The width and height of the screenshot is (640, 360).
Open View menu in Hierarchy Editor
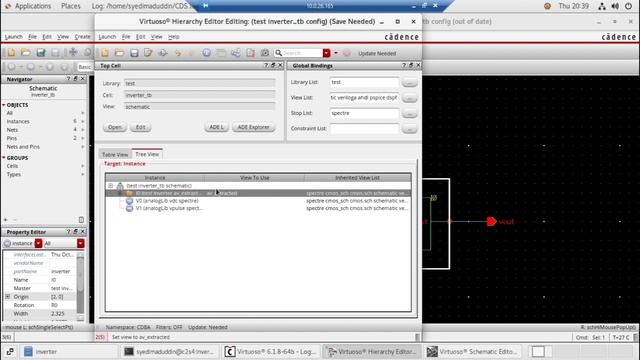tap(156, 37)
